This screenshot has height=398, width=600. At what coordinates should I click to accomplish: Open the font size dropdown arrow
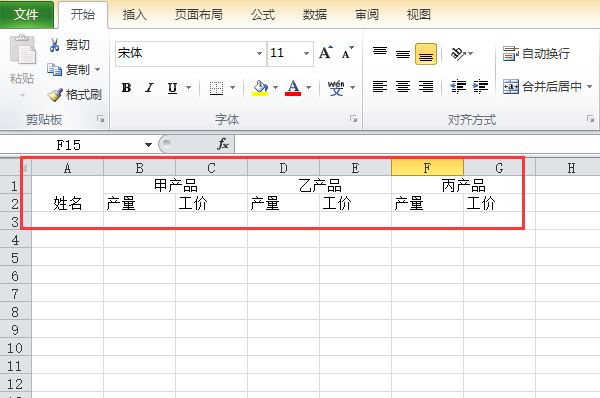[306, 54]
